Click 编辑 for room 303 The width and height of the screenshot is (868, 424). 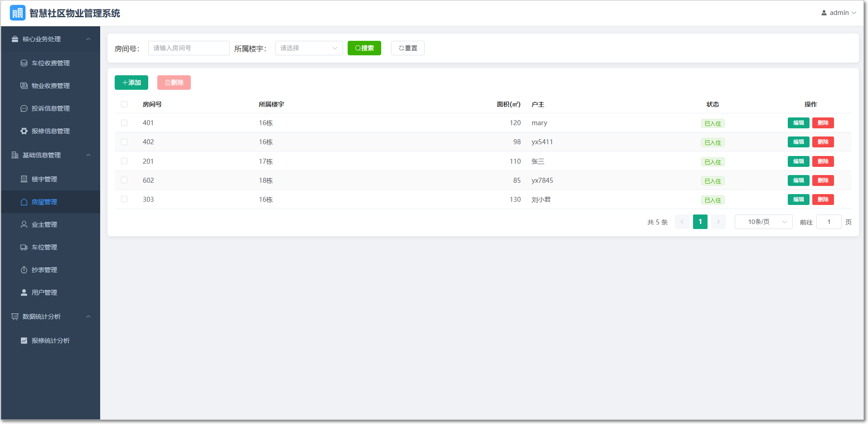[x=799, y=200]
